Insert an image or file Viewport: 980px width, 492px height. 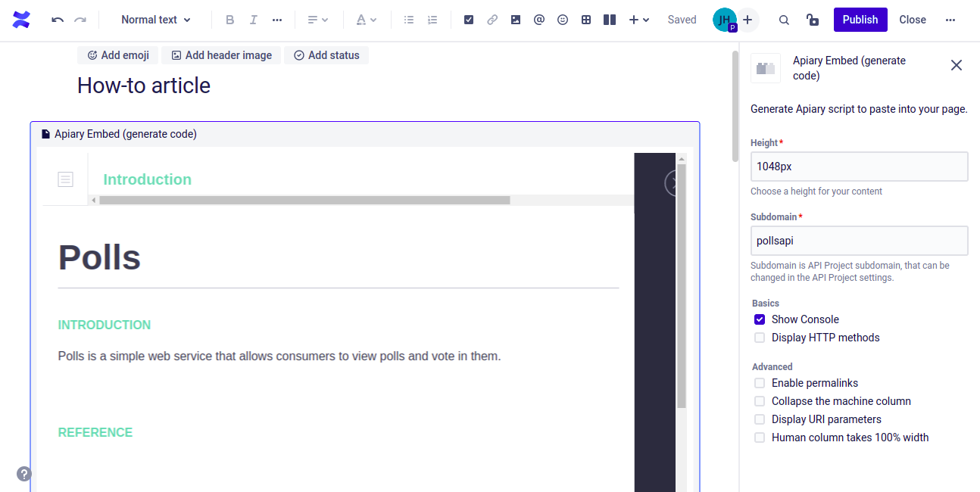pyautogui.click(x=516, y=20)
